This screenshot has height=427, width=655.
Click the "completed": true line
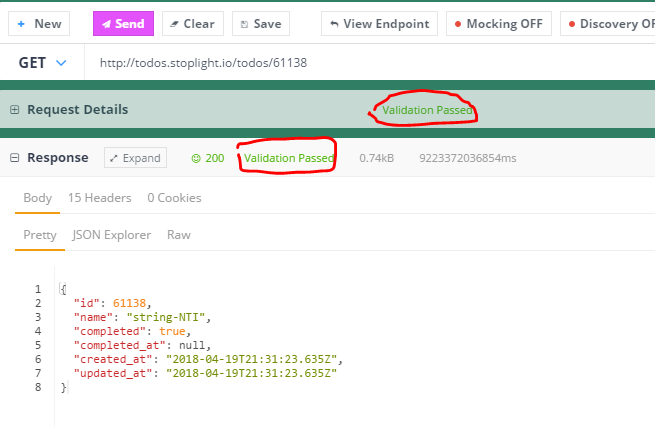[x=132, y=331]
